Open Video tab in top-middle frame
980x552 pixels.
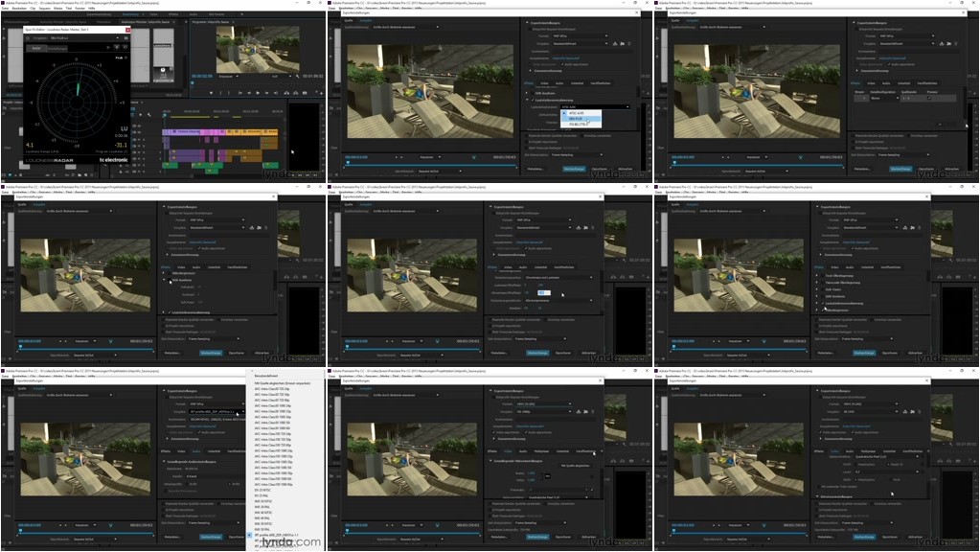(544, 83)
